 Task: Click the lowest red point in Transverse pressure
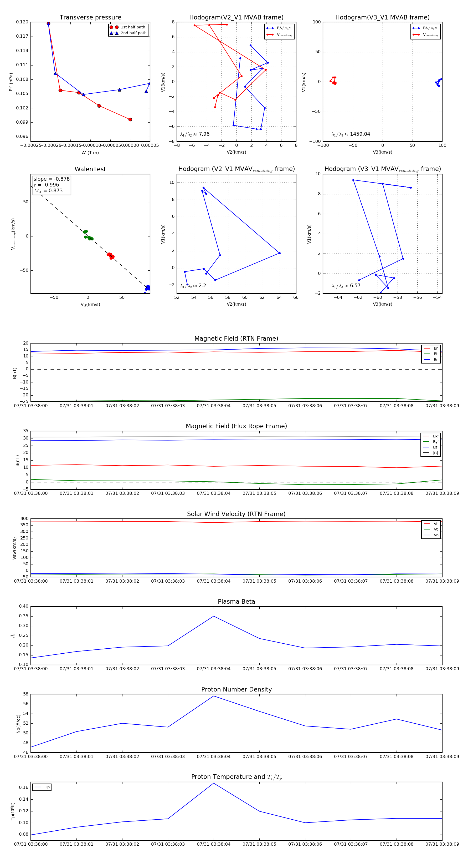tap(130, 120)
